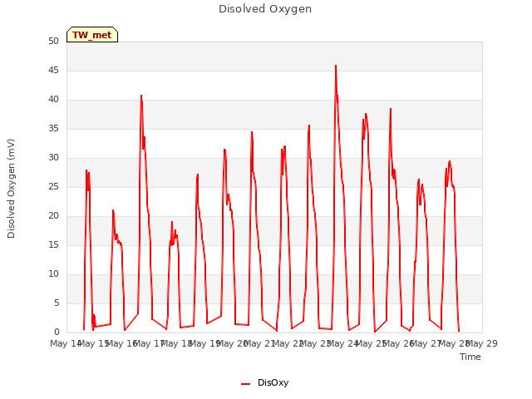Image resolution: width=532 pixels, height=399 pixels.
Task: Click the 'May 14' x-axis label
Action: tap(66, 343)
